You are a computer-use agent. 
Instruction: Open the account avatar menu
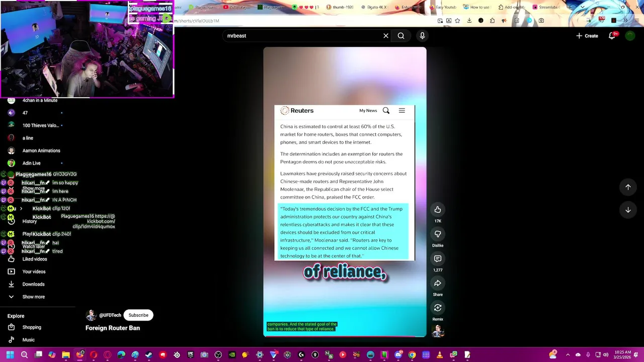tap(630, 36)
